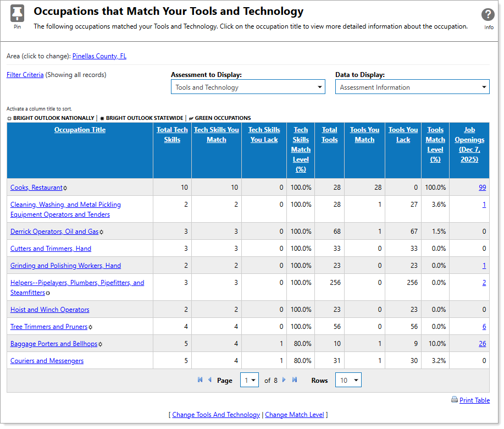Open Assessment to Display dropdown
This screenshot has width=504, height=429.
pos(248,87)
